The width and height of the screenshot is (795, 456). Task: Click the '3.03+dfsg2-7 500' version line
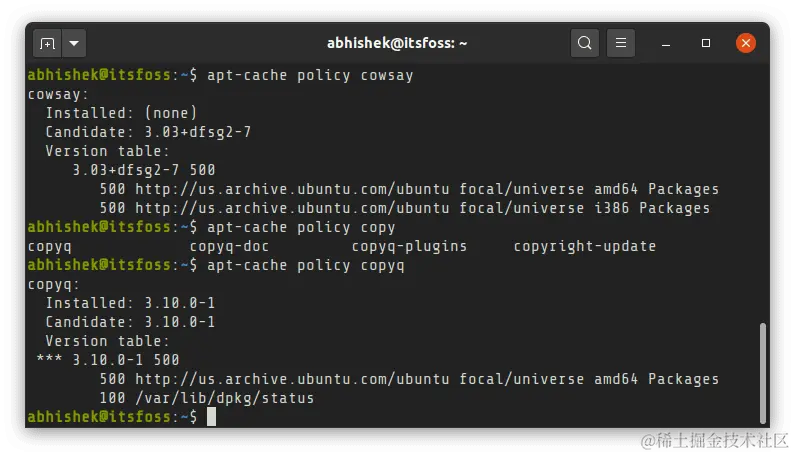coord(144,170)
